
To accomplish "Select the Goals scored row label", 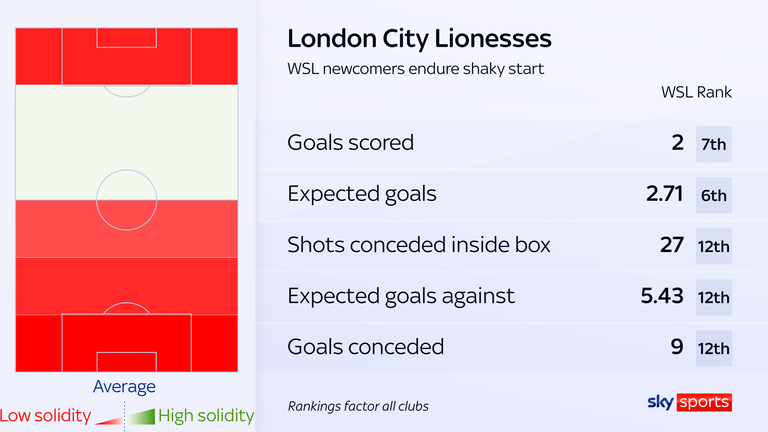I will pos(350,143).
